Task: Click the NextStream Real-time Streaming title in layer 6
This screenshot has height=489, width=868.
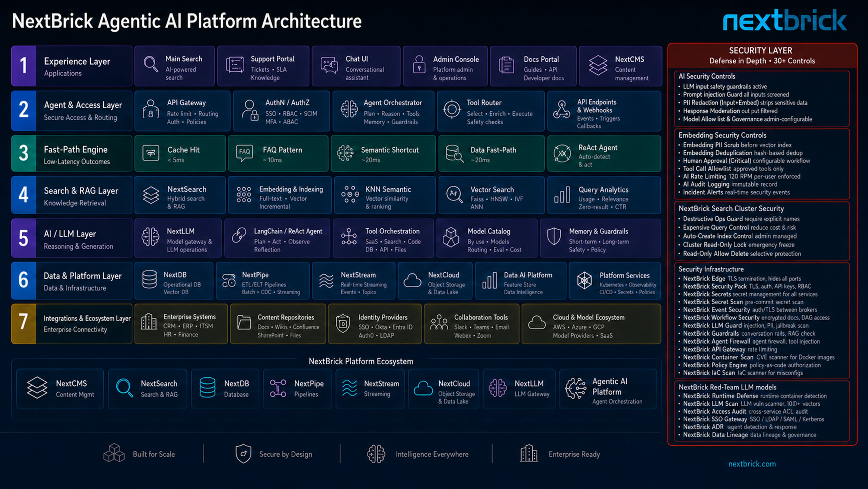Action: pos(358,275)
